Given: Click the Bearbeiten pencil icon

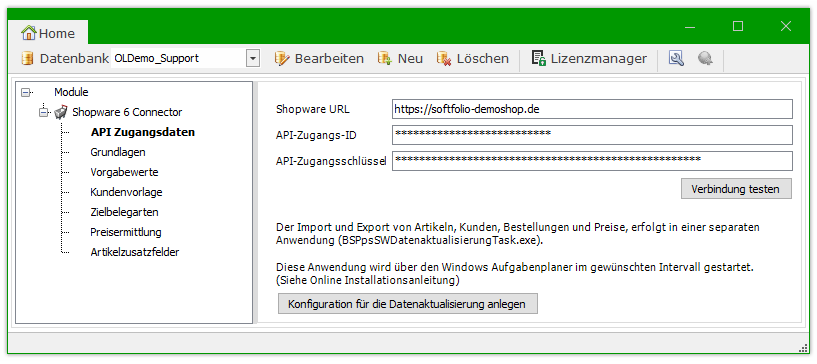Looking at the screenshot, I should [281, 58].
